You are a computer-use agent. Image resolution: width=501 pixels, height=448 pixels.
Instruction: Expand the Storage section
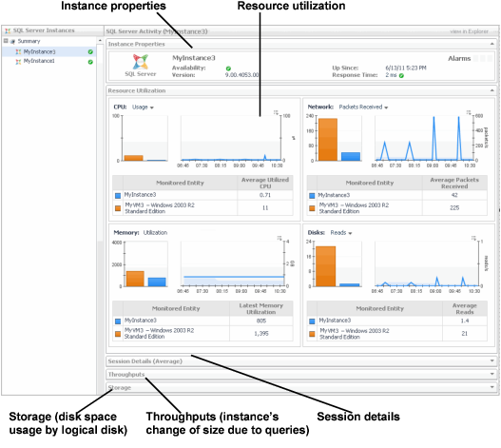coord(492,387)
